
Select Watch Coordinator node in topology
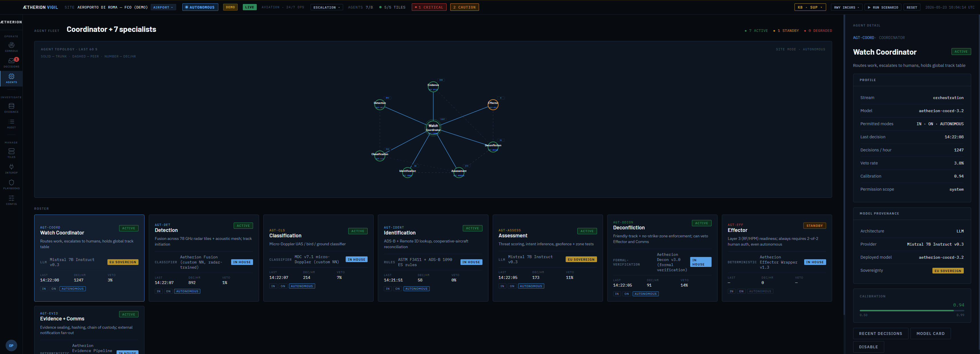click(x=433, y=127)
